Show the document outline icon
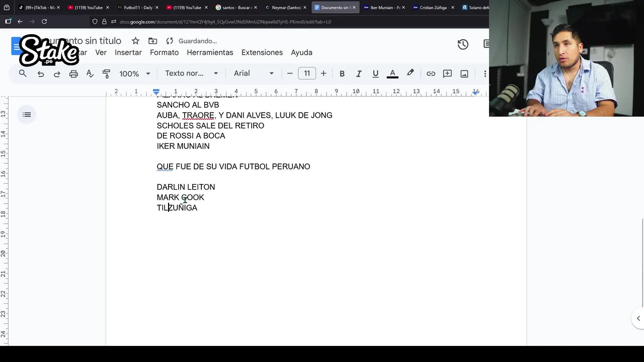Viewport: 644px width, 362px height. click(27, 115)
